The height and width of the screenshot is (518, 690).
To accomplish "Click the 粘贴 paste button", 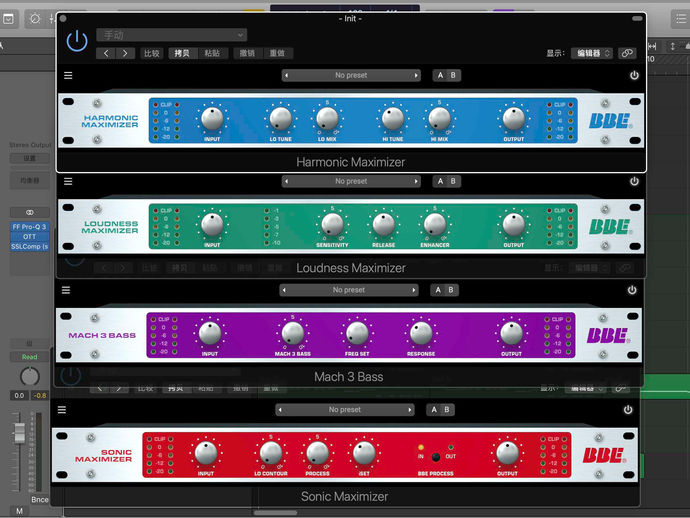I will [213, 53].
